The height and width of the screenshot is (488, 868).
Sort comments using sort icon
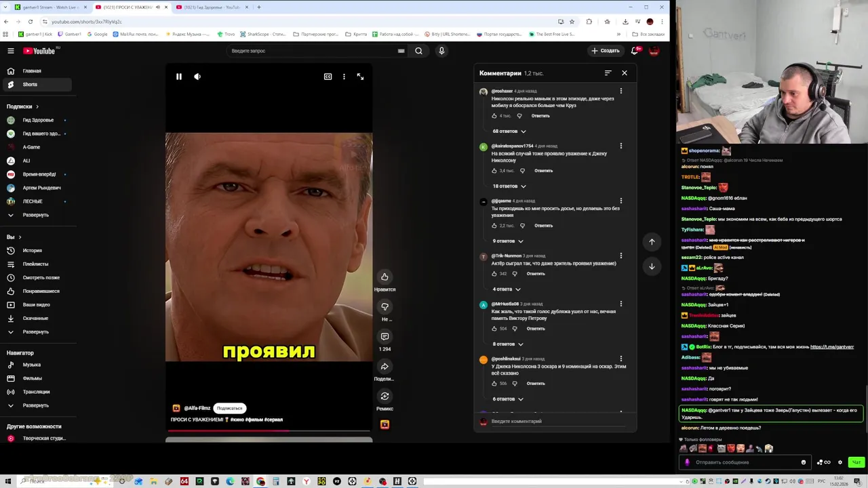608,73
